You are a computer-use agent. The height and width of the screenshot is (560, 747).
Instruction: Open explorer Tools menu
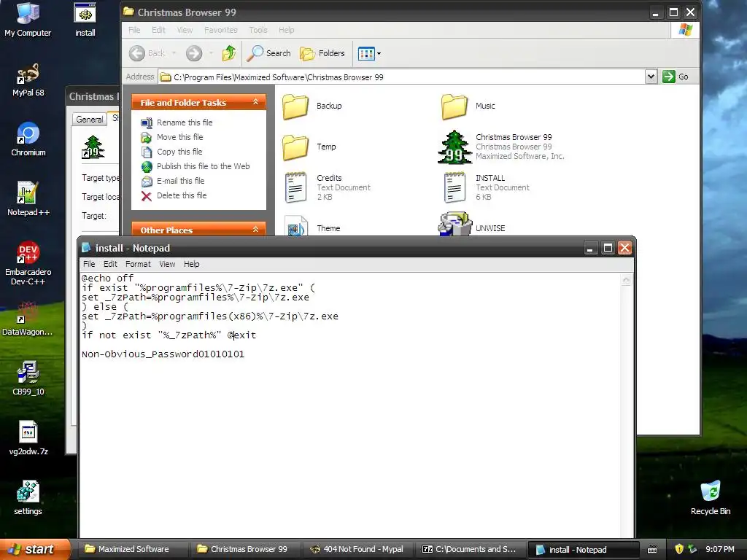258,30
